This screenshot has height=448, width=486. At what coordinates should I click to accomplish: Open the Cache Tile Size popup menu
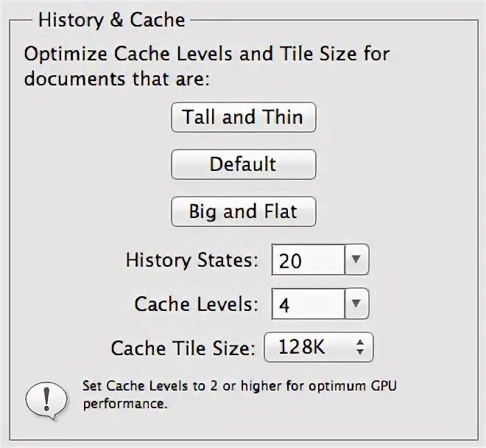click(319, 347)
